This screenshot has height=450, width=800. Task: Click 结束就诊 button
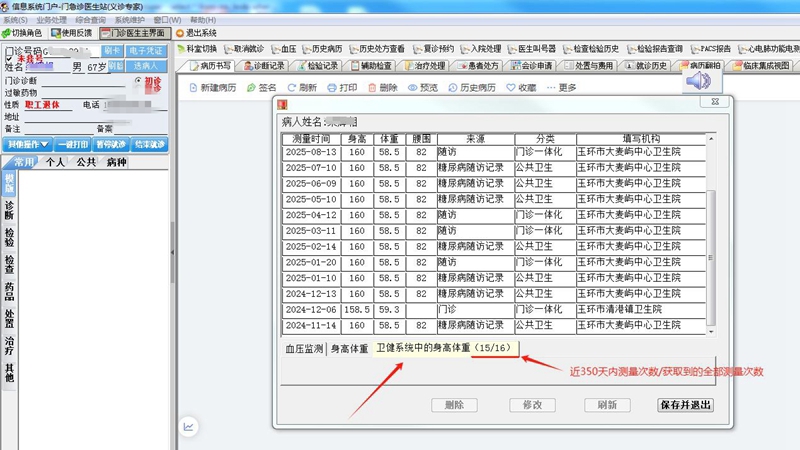coord(149,144)
